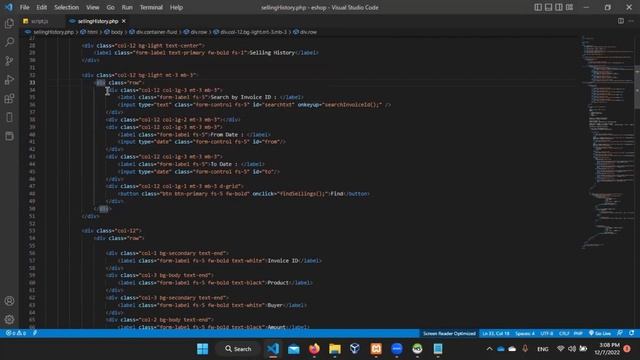Open the Selection menu
Viewport: 640px width, 360px height.
66,7
